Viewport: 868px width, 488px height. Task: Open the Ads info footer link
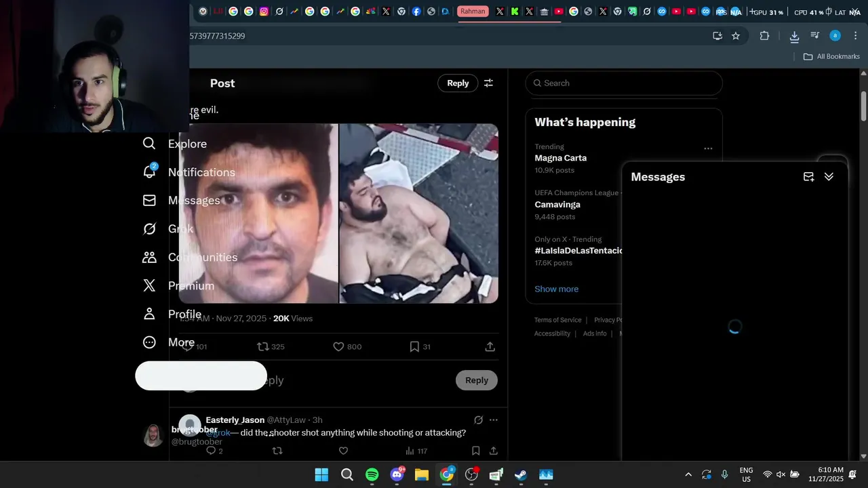point(595,333)
